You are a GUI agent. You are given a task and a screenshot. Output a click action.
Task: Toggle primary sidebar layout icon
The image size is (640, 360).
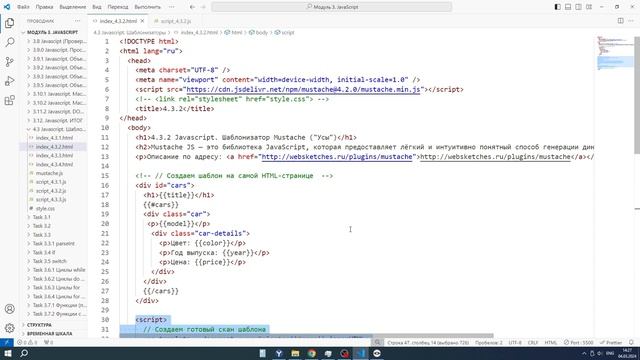pyautogui.click(x=558, y=7)
